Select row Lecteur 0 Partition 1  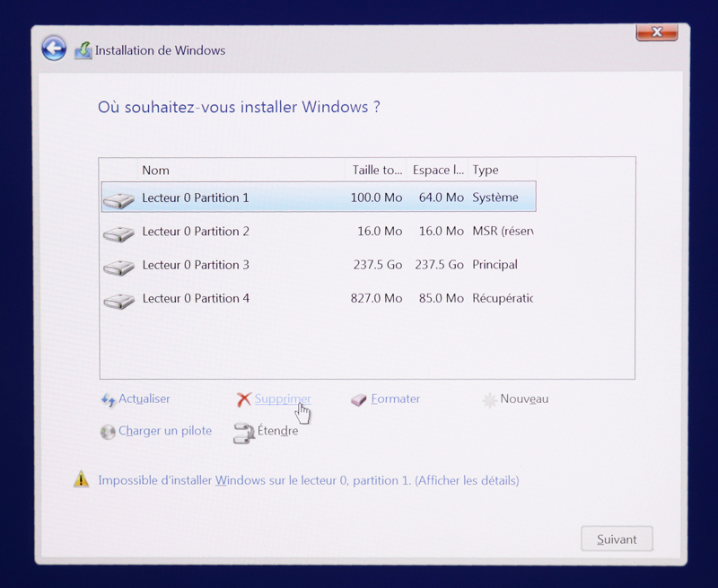319,197
